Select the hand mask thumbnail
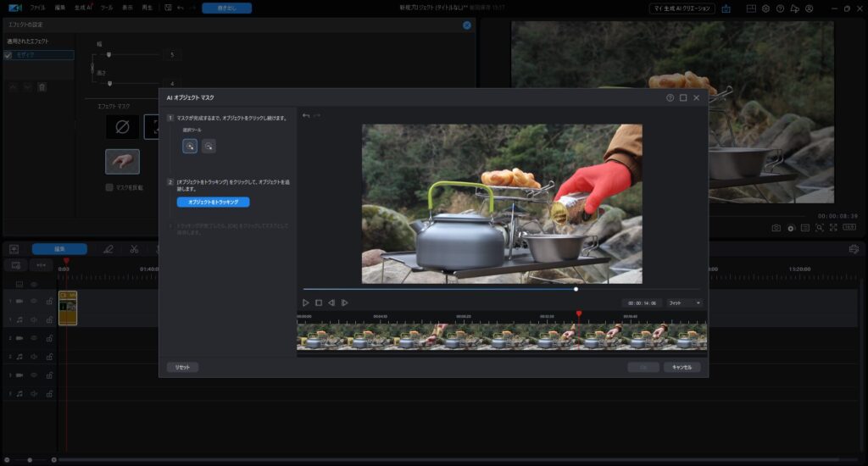Screen dimensions: 868x466 [x=122, y=161]
